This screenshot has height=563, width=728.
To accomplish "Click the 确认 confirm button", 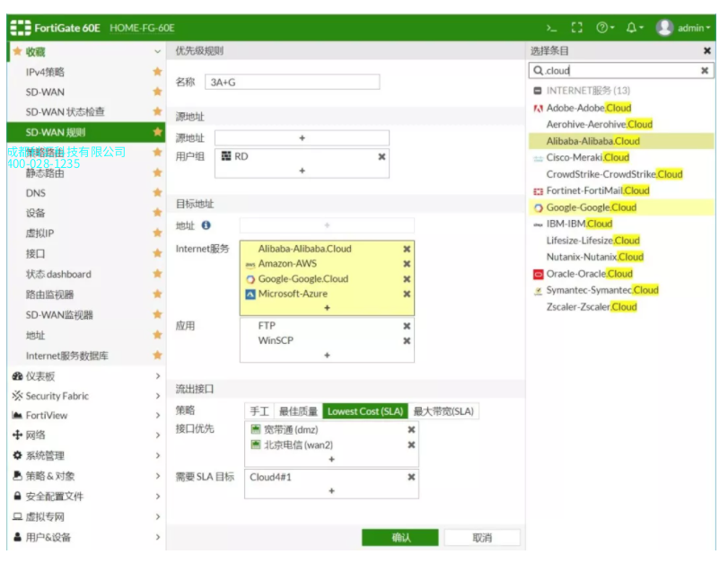I will click(400, 538).
